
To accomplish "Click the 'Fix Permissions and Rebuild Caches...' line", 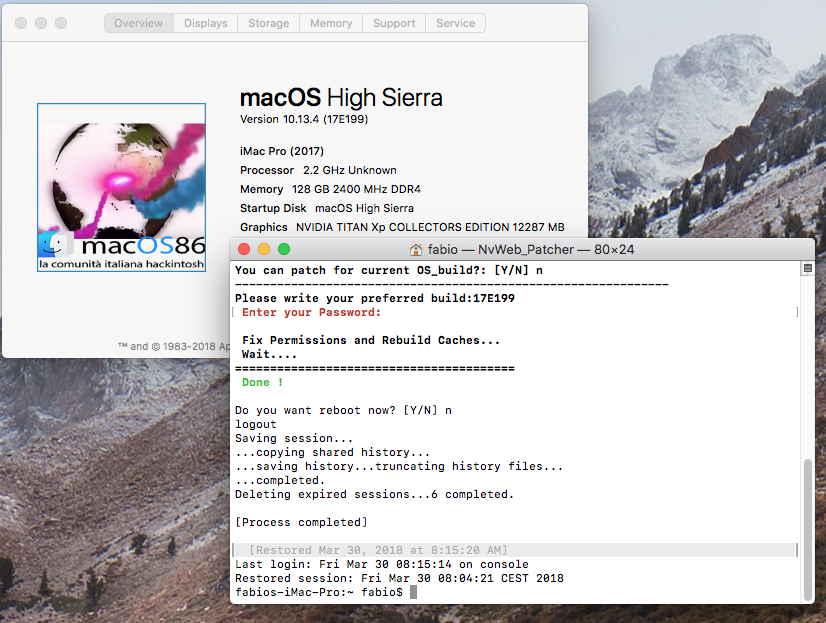I will [371, 340].
